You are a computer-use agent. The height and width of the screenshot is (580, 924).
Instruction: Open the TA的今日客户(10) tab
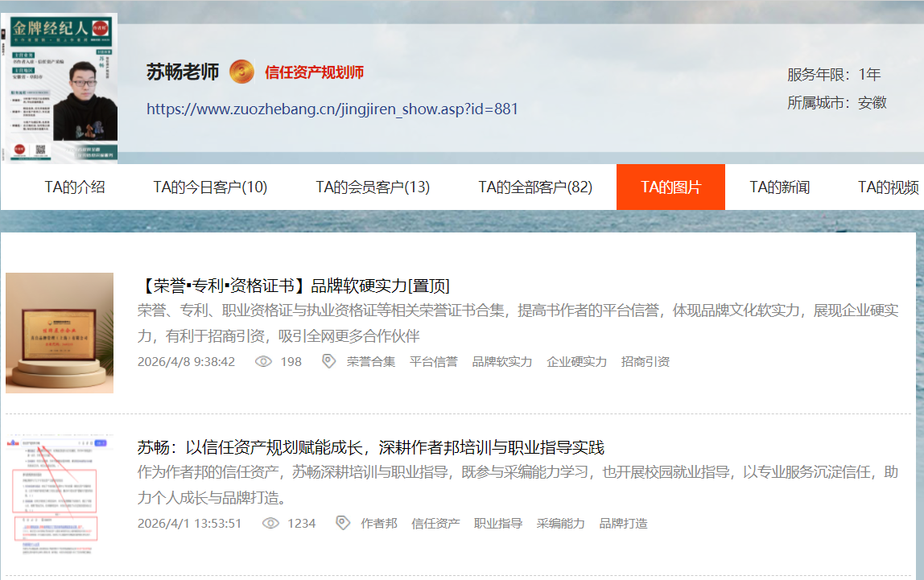pos(210,187)
